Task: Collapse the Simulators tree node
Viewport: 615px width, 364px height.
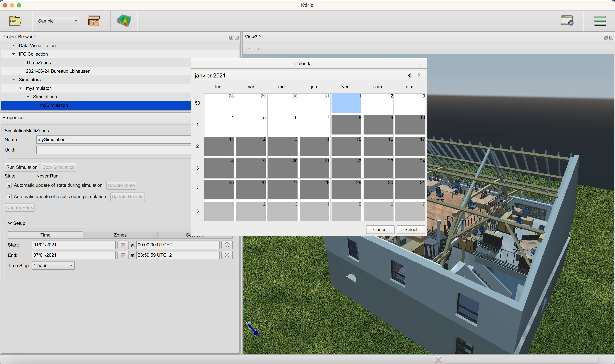Action: pyautogui.click(x=14, y=80)
